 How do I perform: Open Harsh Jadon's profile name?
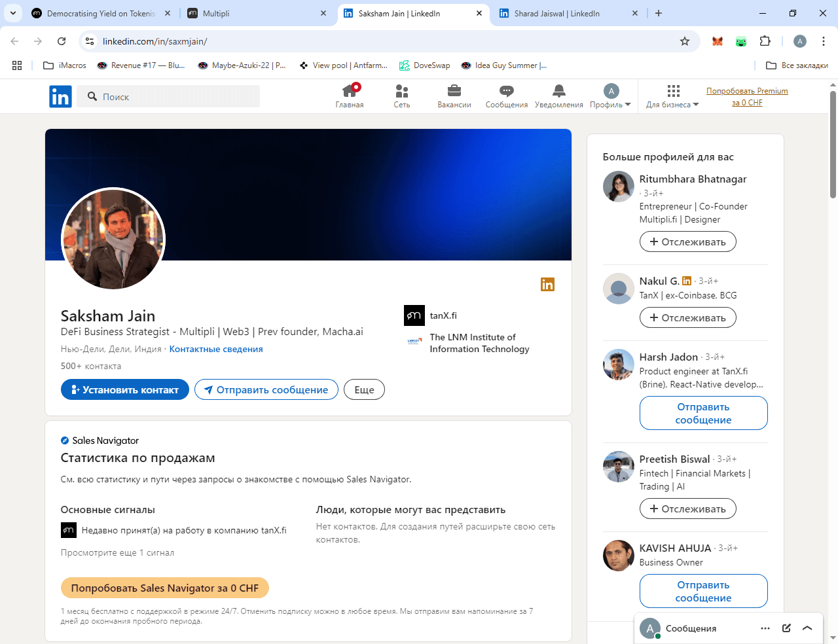[668, 357]
